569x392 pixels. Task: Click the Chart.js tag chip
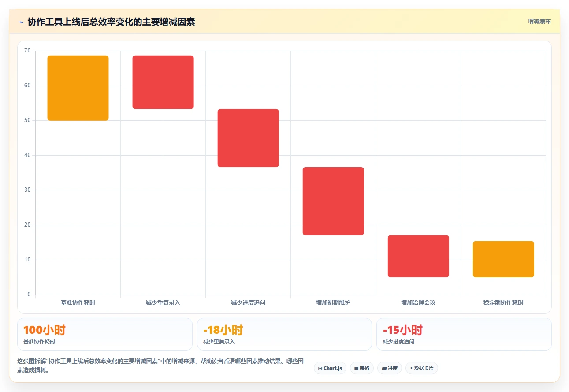330,368
